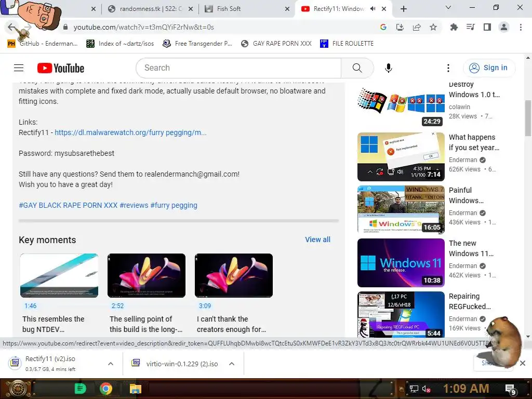Bookmark this page with star icon
532x399 pixels.
[433, 27]
